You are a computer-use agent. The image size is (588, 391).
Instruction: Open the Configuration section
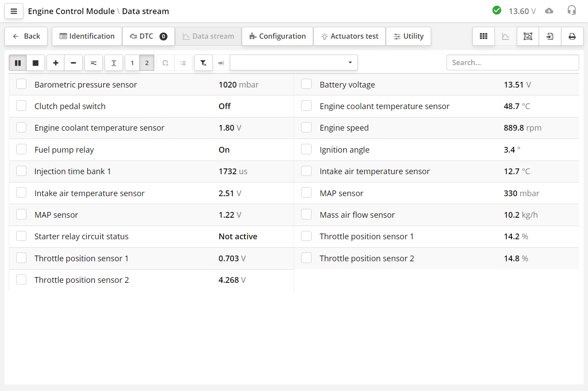277,36
